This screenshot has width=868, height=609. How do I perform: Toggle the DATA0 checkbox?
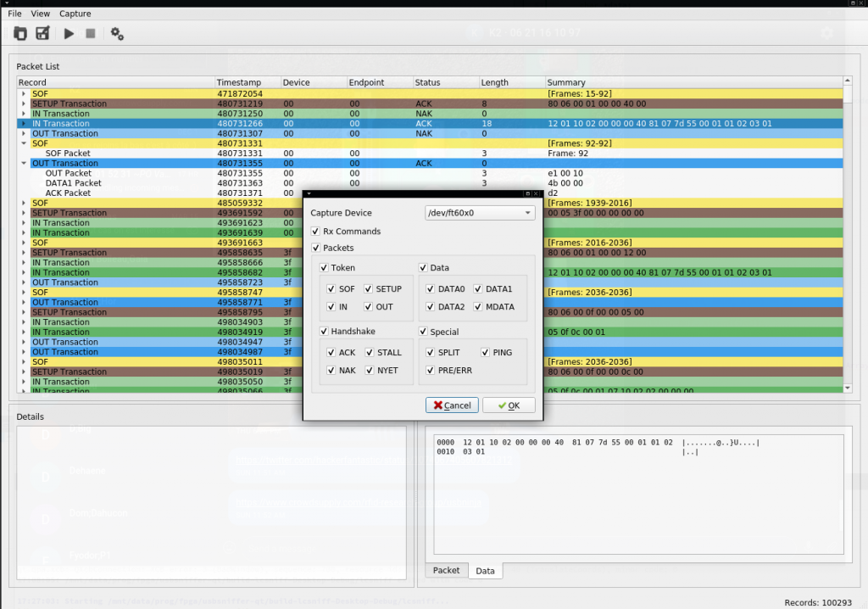430,288
